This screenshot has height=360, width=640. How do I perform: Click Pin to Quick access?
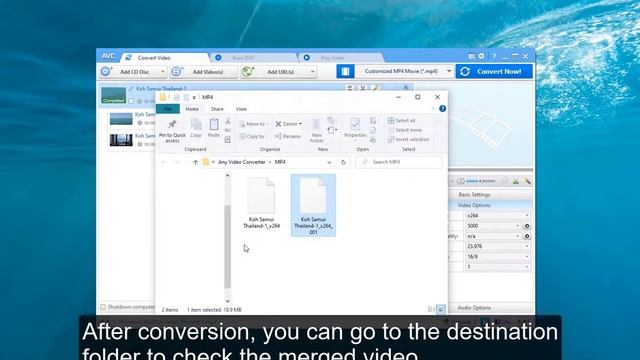point(172,131)
